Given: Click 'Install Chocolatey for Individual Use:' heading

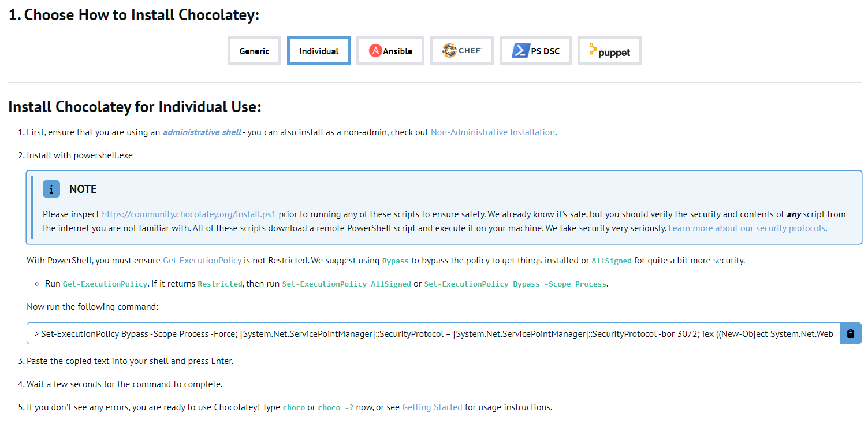Looking at the screenshot, I should point(135,107).
